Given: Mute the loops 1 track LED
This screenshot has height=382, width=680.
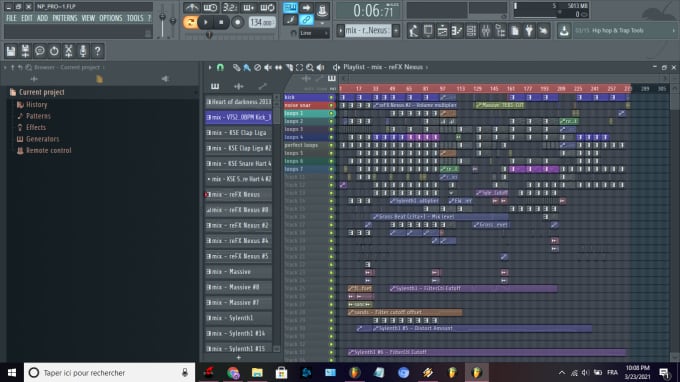Looking at the screenshot, I should click(x=332, y=114).
